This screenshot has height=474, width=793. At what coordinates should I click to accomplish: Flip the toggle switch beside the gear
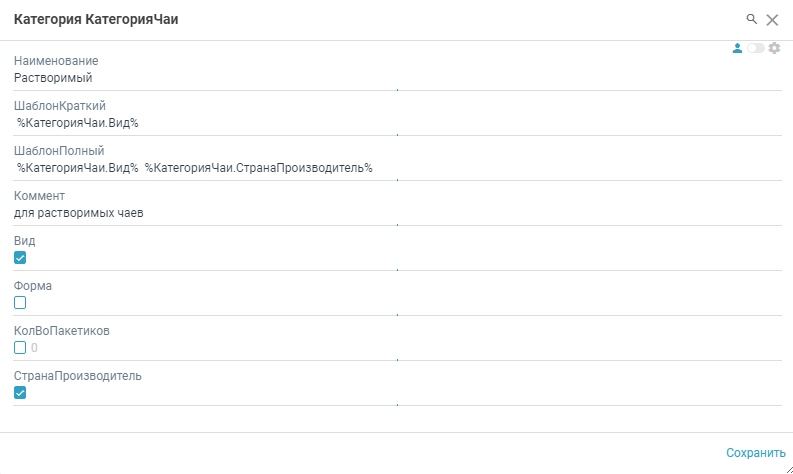pos(756,48)
